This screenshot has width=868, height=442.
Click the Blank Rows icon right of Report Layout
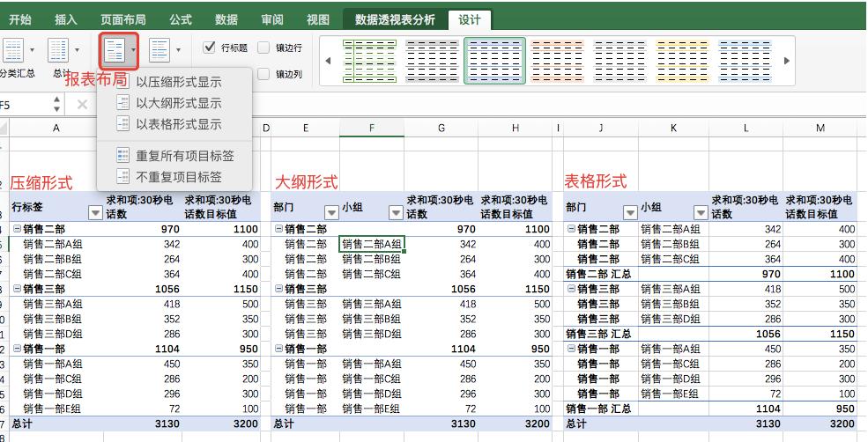[x=160, y=51]
